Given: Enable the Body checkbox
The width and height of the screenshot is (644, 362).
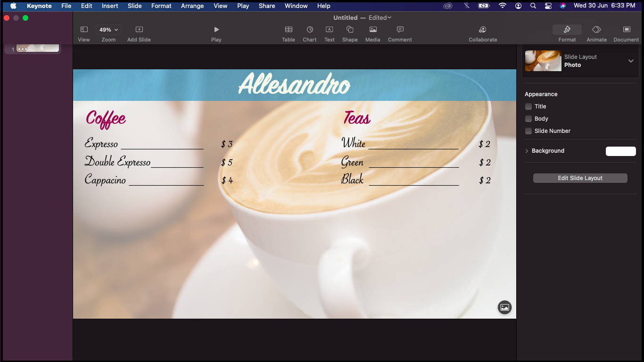Looking at the screenshot, I should (528, 119).
